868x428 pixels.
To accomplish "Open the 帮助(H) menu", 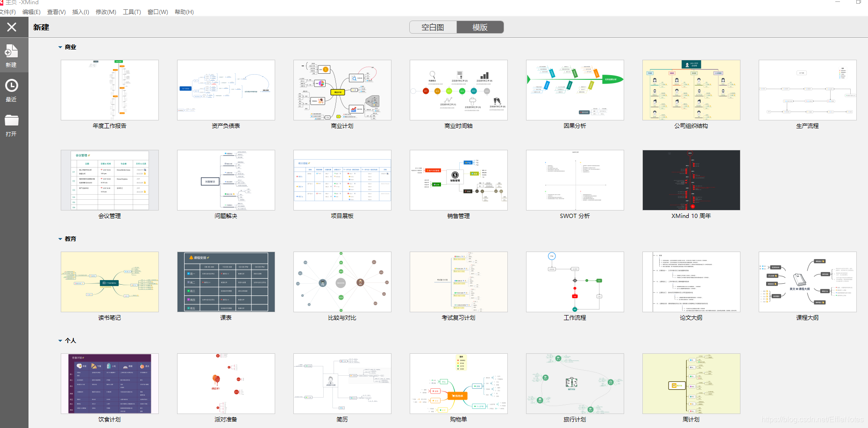I will (184, 12).
